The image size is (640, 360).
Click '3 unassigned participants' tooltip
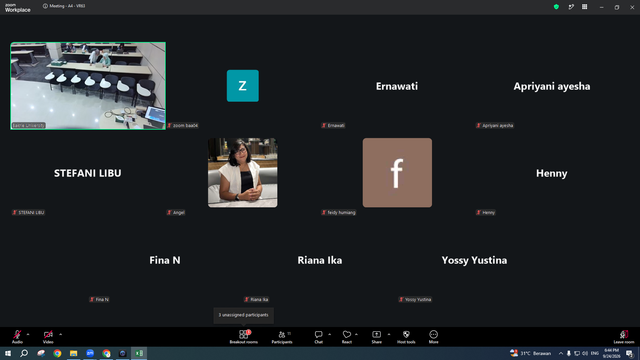(x=243, y=315)
